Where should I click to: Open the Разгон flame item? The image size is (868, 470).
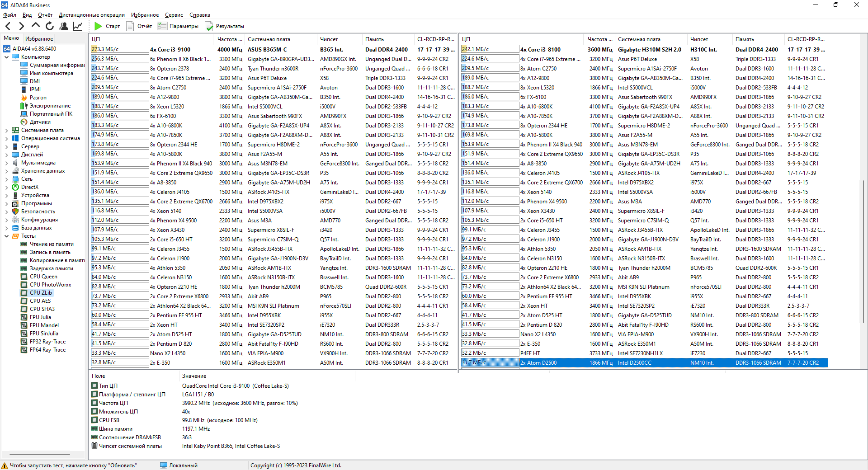(34, 98)
